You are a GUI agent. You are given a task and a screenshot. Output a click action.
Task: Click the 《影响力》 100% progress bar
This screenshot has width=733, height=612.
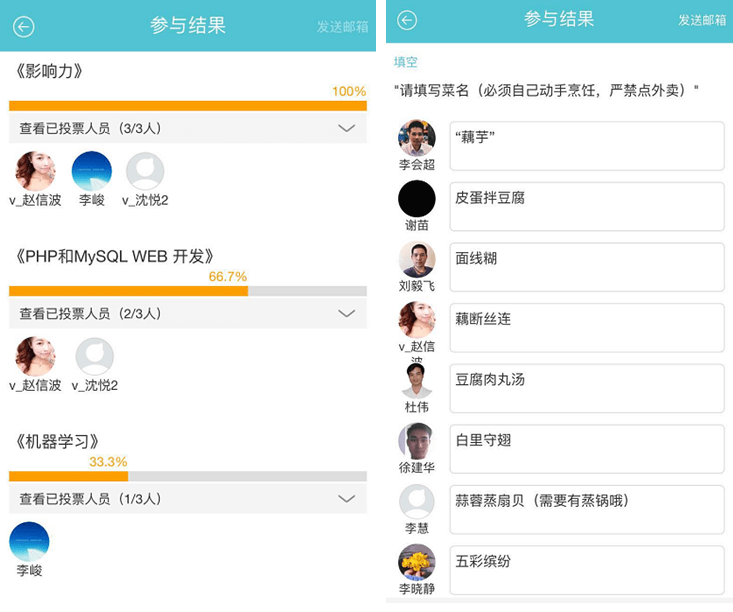coord(187,105)
